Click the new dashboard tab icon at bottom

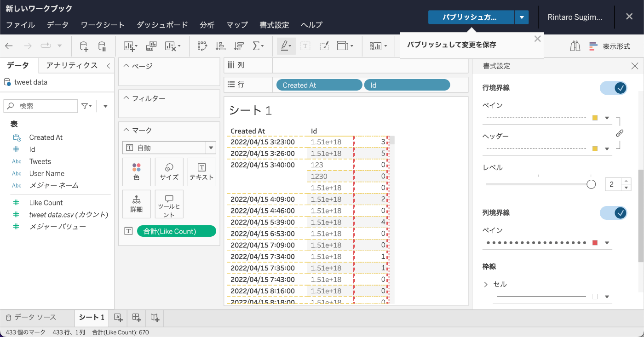click(x=136, y=317)
